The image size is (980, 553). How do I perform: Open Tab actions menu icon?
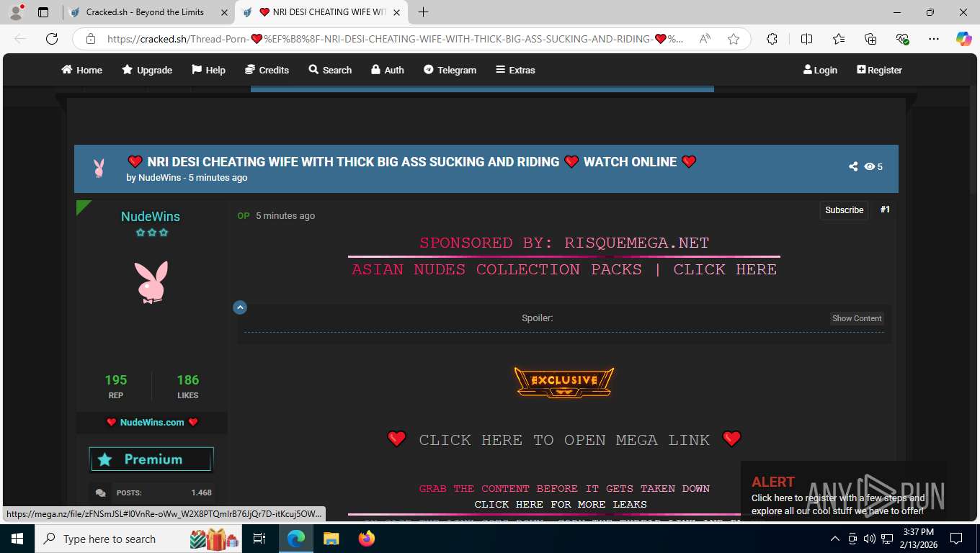tap(43, 12)
